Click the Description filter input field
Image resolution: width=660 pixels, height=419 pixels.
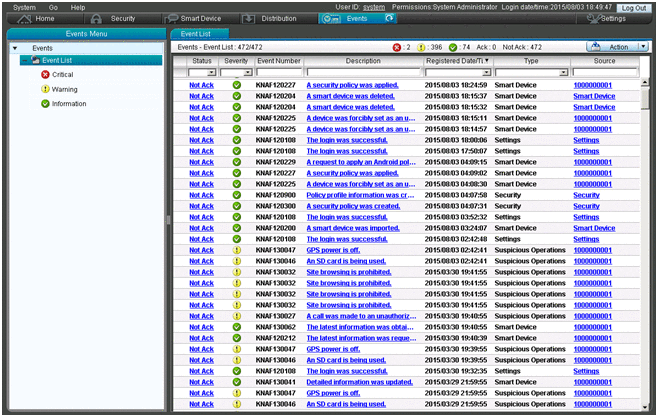click(362, 73)
